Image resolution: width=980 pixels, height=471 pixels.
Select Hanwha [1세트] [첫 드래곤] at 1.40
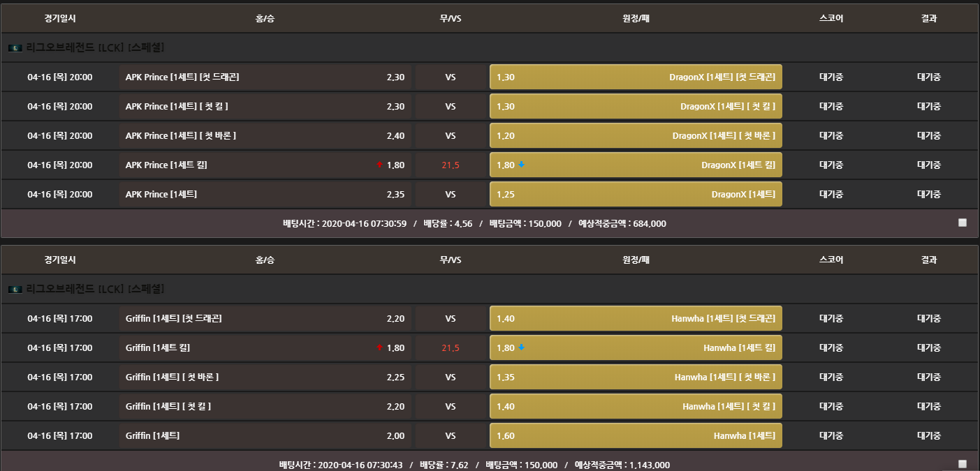(x=635, y=318)
